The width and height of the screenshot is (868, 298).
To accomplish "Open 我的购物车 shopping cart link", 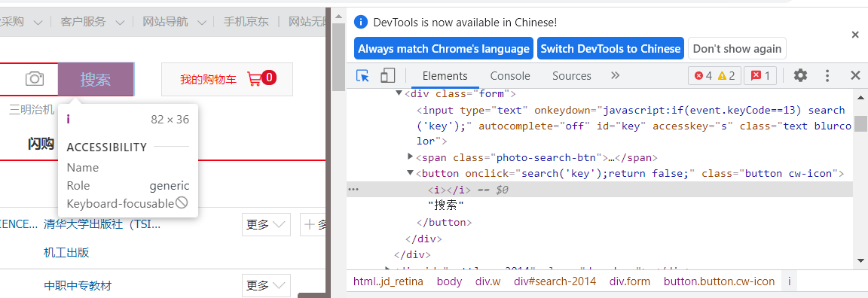I will [208, 79].
